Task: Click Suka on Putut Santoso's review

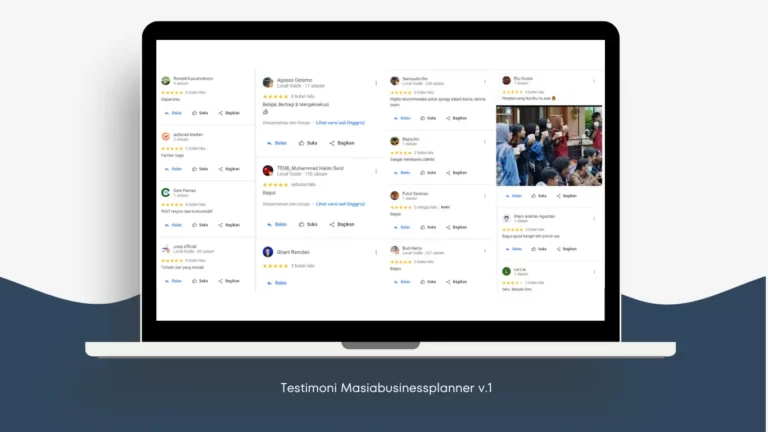Action: coord(428,228)
